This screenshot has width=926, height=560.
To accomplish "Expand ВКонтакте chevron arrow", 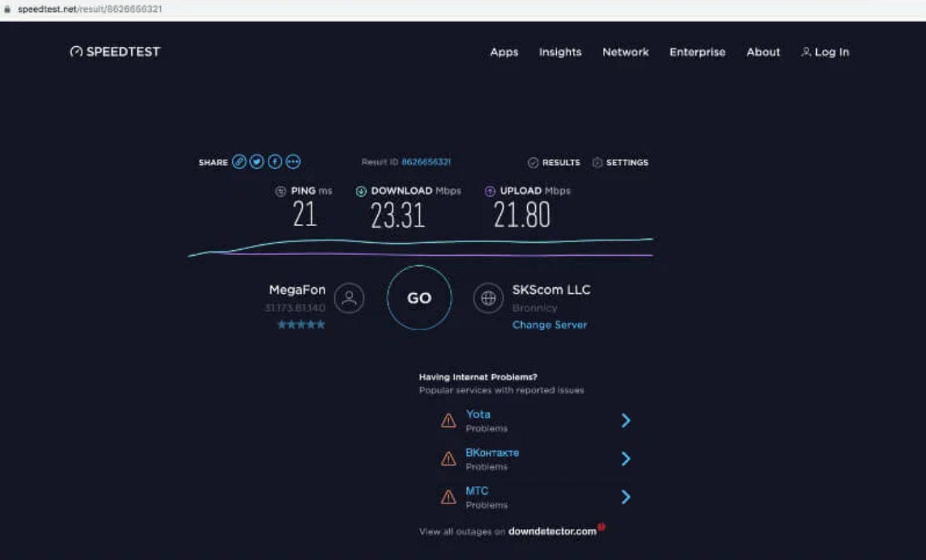I will tap(626, 459).
